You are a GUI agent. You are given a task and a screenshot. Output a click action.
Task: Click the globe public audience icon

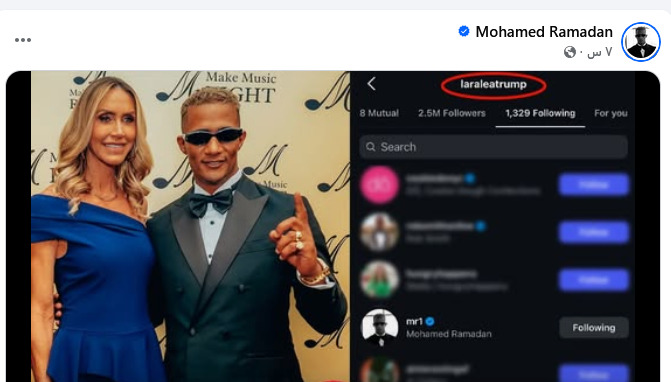pos(570,52)
